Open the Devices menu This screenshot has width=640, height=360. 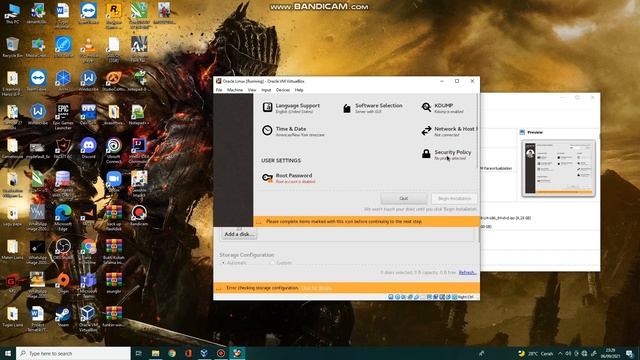282,90
